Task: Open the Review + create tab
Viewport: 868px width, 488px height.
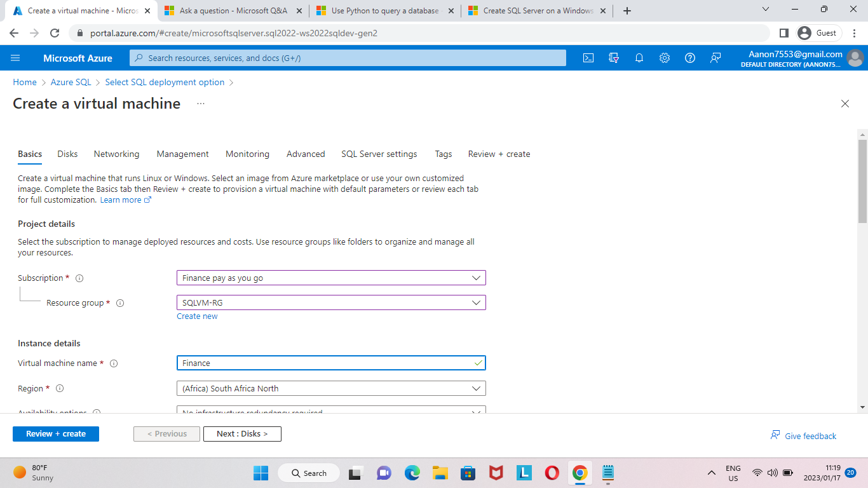Action: [x=499, y=154]
